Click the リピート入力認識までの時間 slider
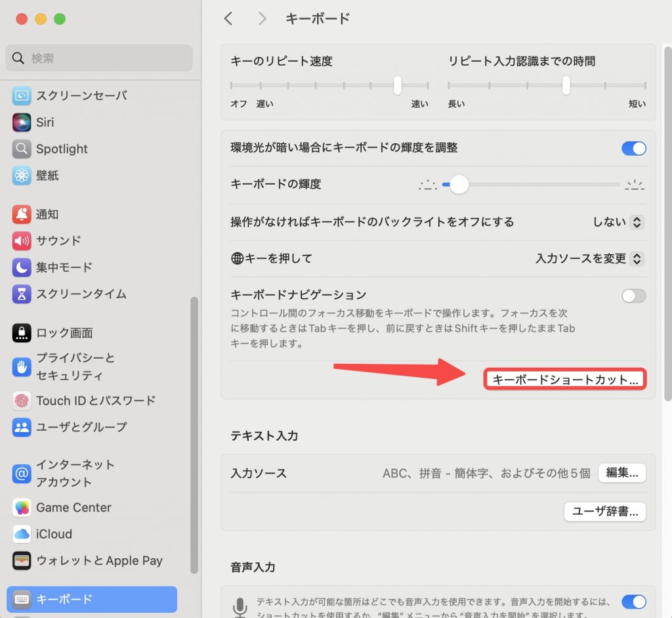The image size is (672, 618). (x=547, y=85)
